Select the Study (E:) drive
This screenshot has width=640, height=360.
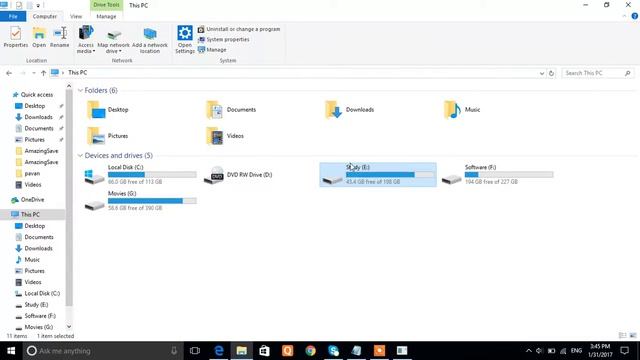[x=378, y=175]
